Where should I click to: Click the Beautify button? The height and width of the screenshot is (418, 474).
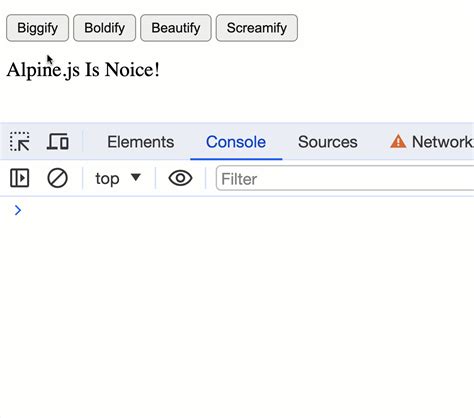[x=176, y=28]
